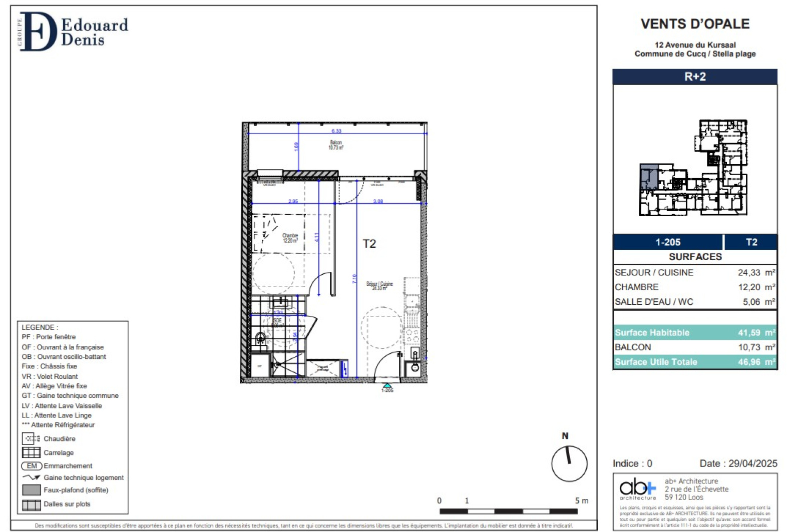The image size is (801, 532).
Task: Click the scale bar below the plan
Action: pos(508,511)
